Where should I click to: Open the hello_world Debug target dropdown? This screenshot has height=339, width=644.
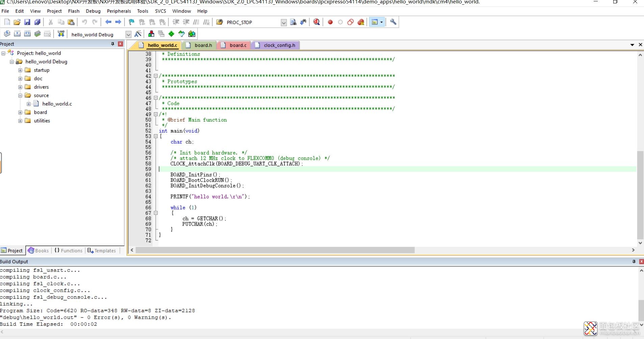[128, 34]
